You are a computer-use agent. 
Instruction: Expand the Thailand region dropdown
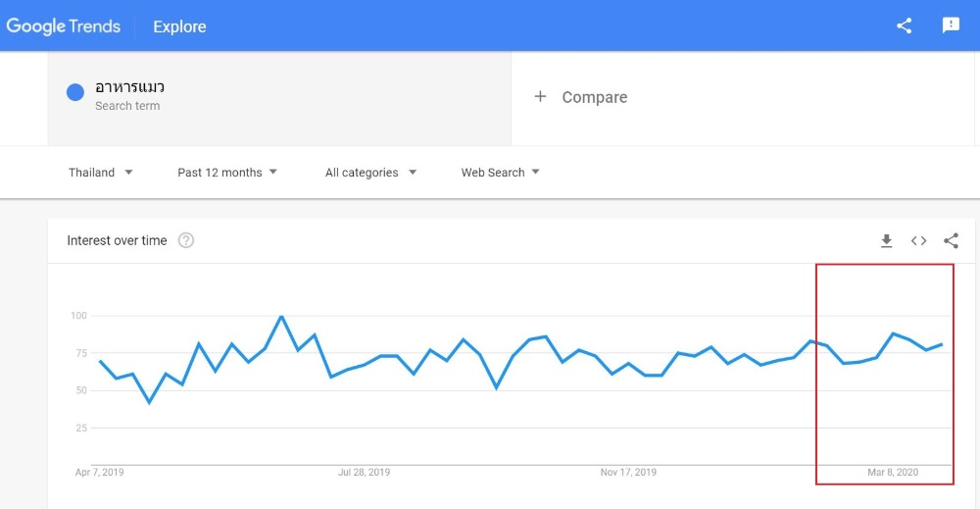coord(100,173)
